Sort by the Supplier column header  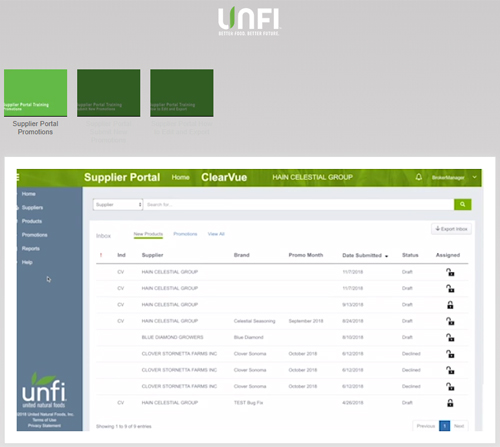tap(152, 255)
